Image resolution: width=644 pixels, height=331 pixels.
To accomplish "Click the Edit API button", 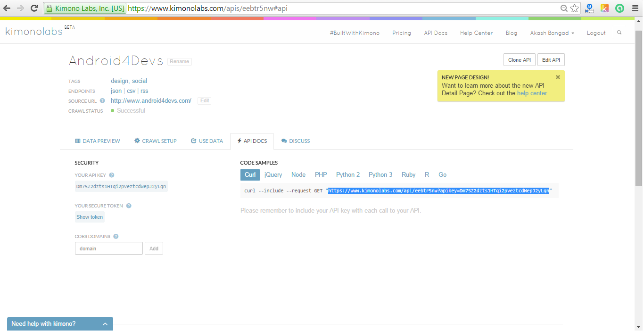I will tap(551, 60).
